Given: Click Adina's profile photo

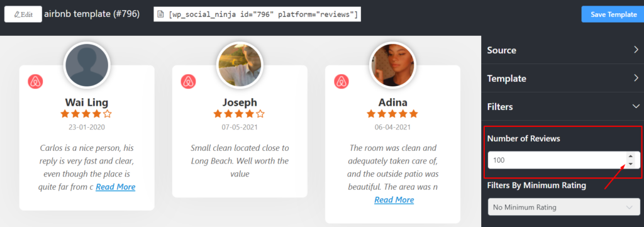Looking at the screenshot, I should (392, 65).
